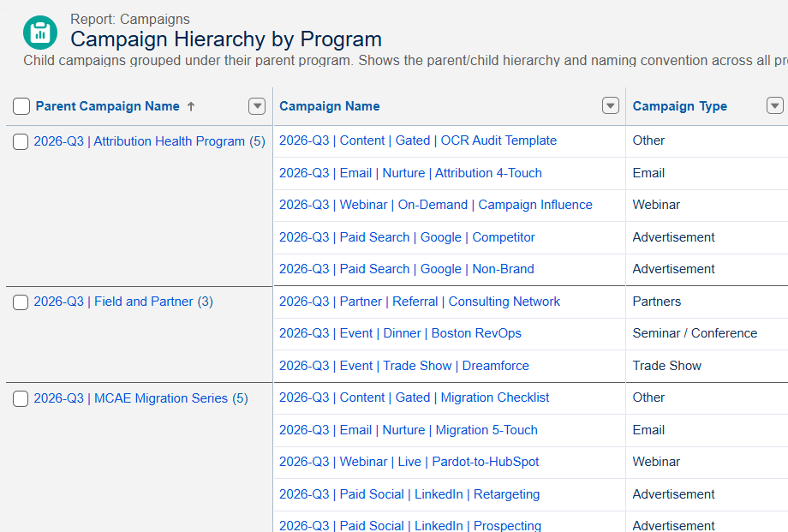
Task: Open Content Gated Migration Checklist campaign
Action: pyautogui.click(x=414, y=398)
